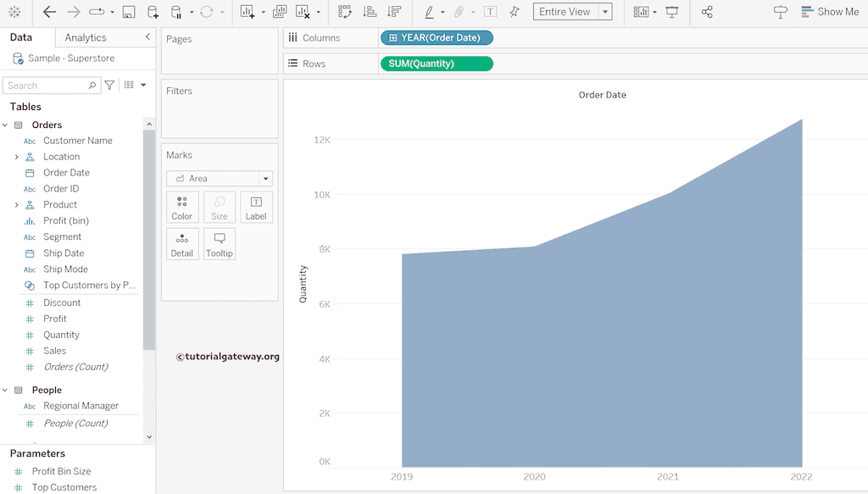Open the Clear sheet dropdown arrow

point(319,12)
